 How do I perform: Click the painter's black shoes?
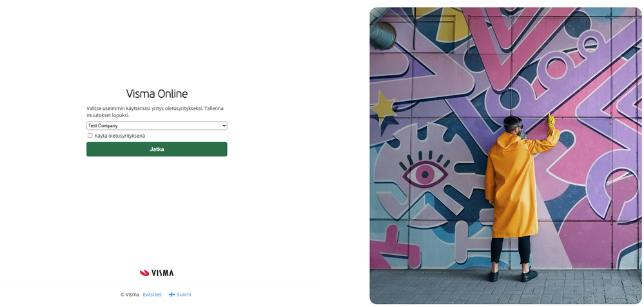click(x=511, y=275)
